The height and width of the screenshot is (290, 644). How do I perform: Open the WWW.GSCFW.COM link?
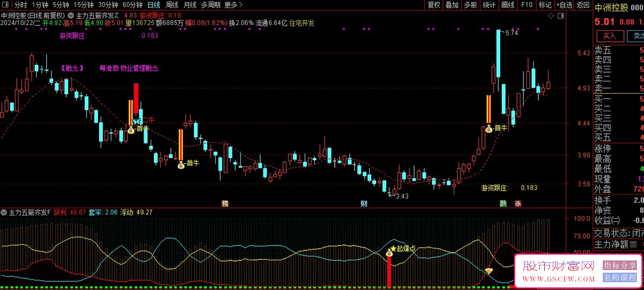click(558, 280)
